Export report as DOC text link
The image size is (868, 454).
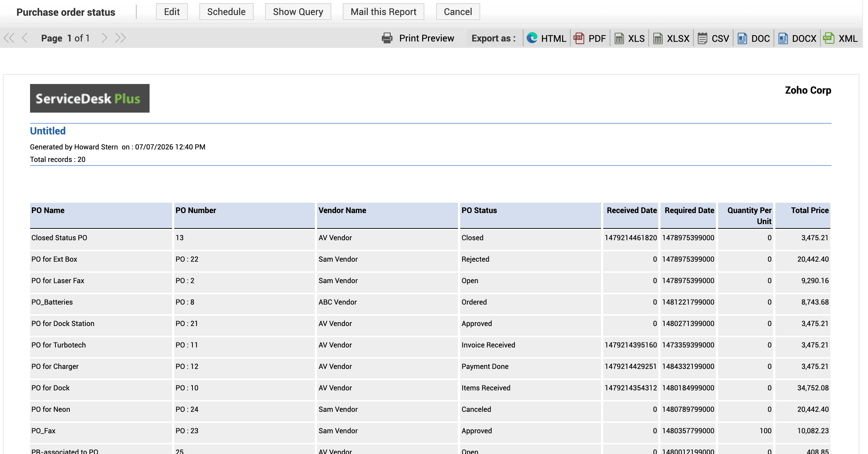click(x=760, y=39)
